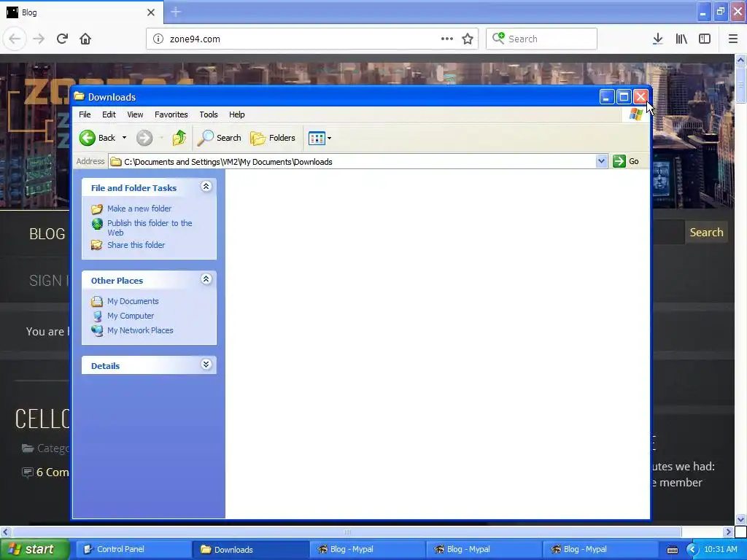747x560 pixels.
Task: Click the BLOG navigation link
Action: pos(47,234)
